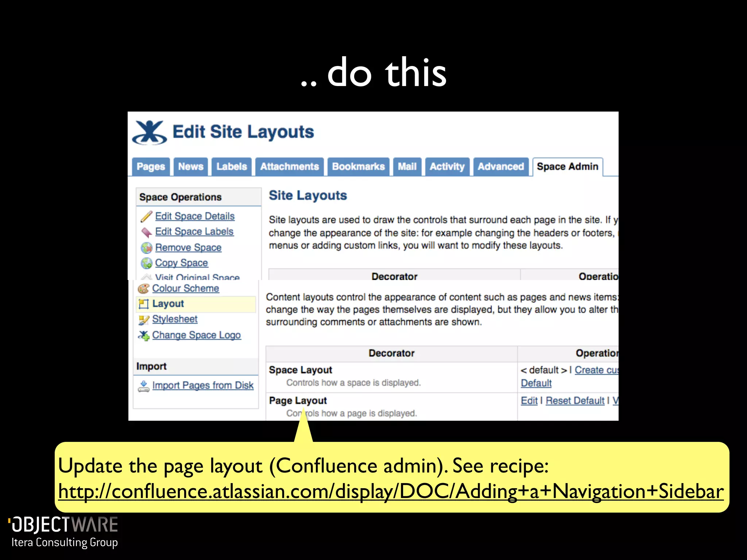The height and width of the screenshot is (560, 747).
Task: Click the Space Operations panel header
Action: point(198,197)
